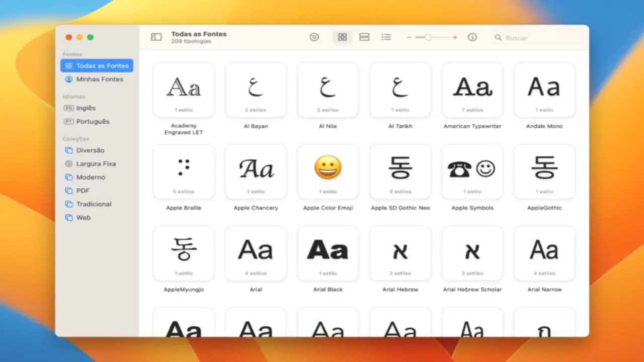Click the American Typewriter name label
This screenshot has width=644, height=362.
point(472,126)
